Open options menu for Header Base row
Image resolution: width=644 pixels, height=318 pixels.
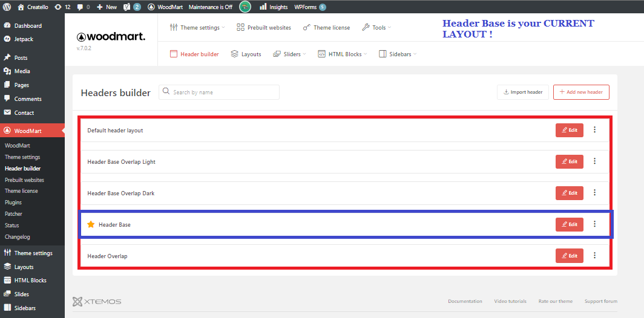[594, 224]
